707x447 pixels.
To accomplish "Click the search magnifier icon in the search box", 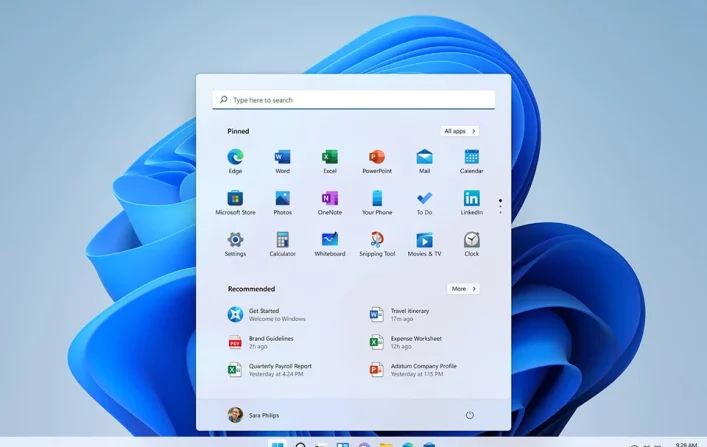I will click(x=224, y=99).
